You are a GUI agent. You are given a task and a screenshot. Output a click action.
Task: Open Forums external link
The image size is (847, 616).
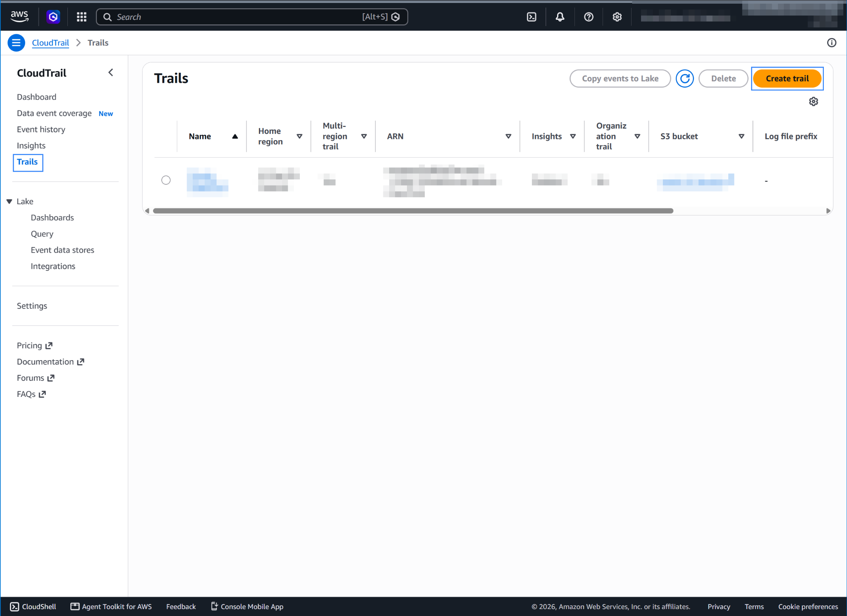36,378
